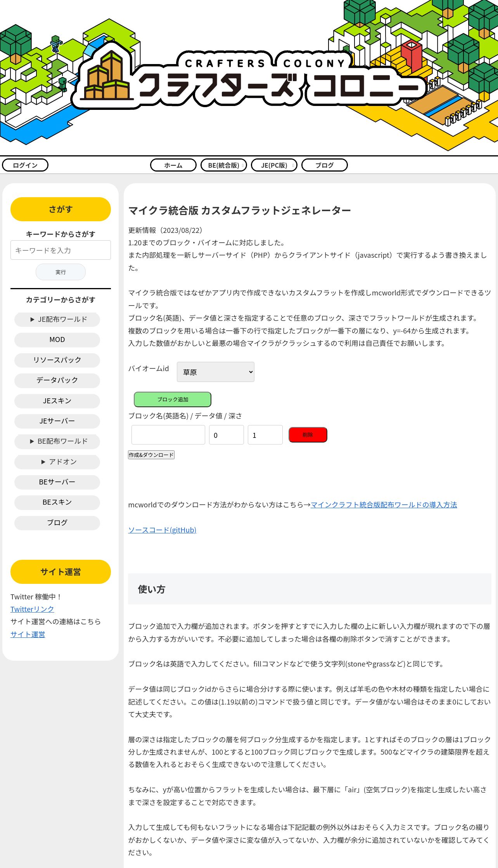The image size is (498, 868).
Task: Click the 更新情報（2023/08/22）text
Action: 166,230
